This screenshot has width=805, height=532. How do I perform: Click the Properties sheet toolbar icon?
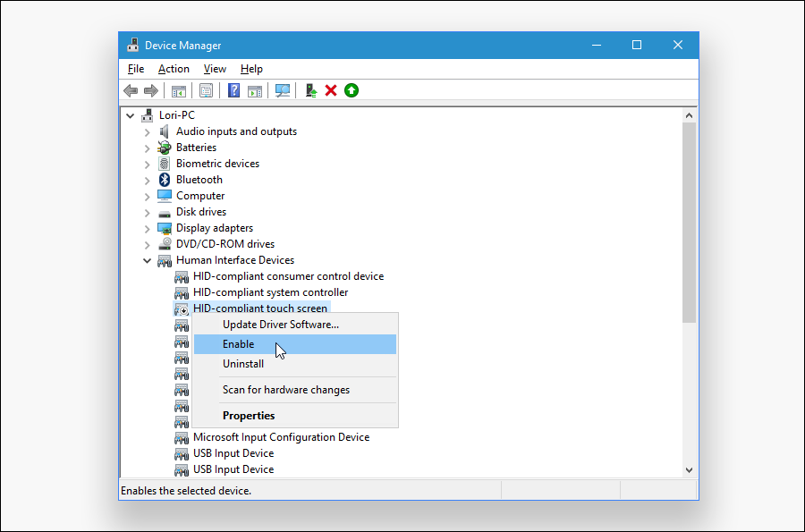click(206, 91)
